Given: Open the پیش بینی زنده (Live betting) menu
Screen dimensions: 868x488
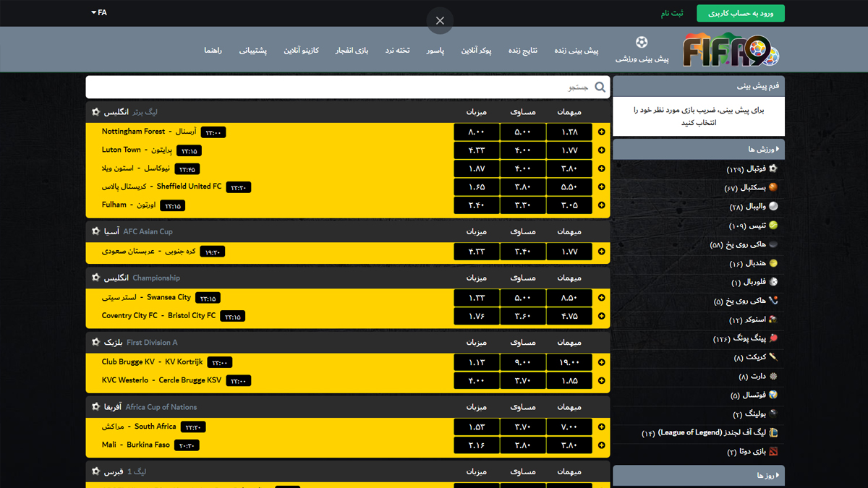Looking at the screenshot, I should click(x=576, y=51).
